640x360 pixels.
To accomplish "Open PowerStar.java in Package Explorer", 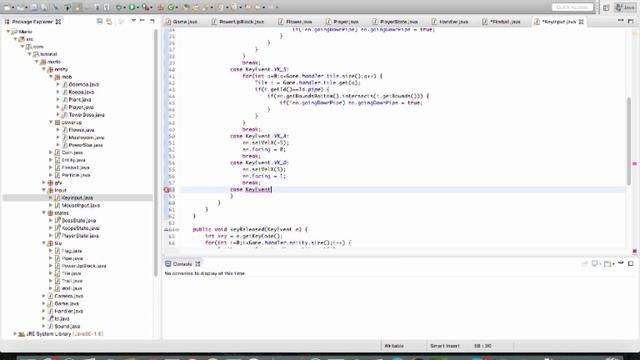I will tap(85, 145).
